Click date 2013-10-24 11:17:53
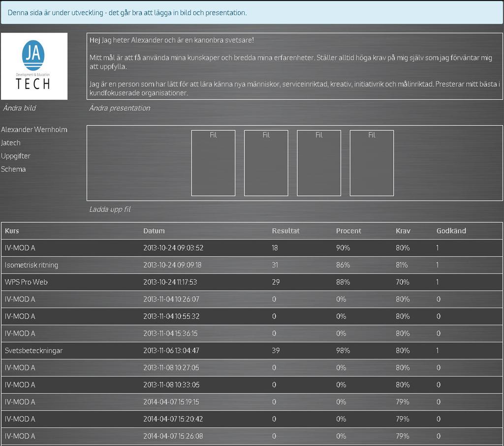The image size is (504, 446). tap(170, 282)
